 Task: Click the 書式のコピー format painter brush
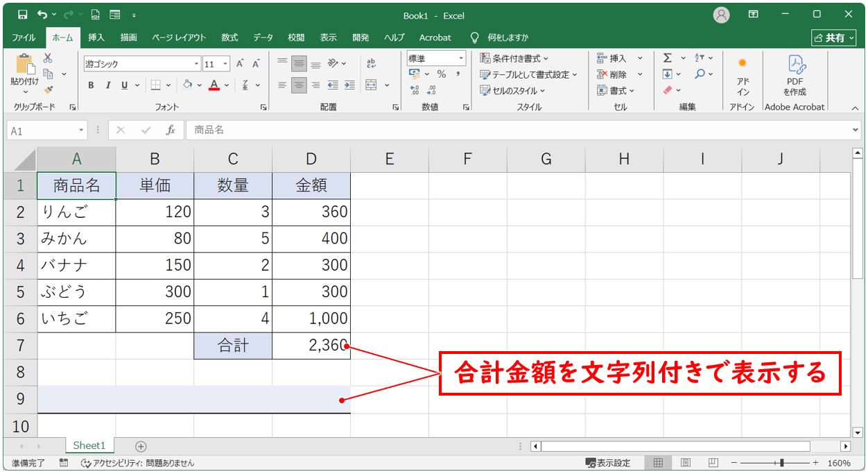coord(49,91)
